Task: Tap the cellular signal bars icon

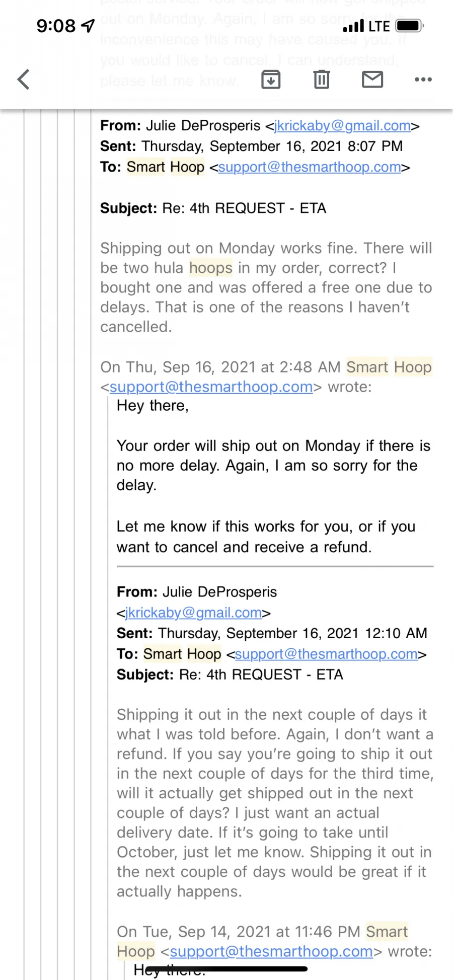Action: [x=353, y=26]
